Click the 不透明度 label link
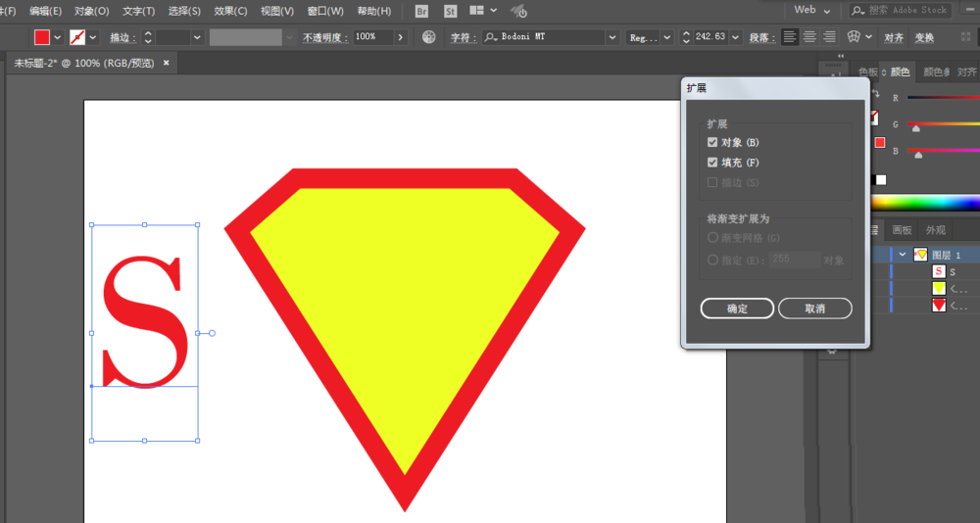 (325, 38)
